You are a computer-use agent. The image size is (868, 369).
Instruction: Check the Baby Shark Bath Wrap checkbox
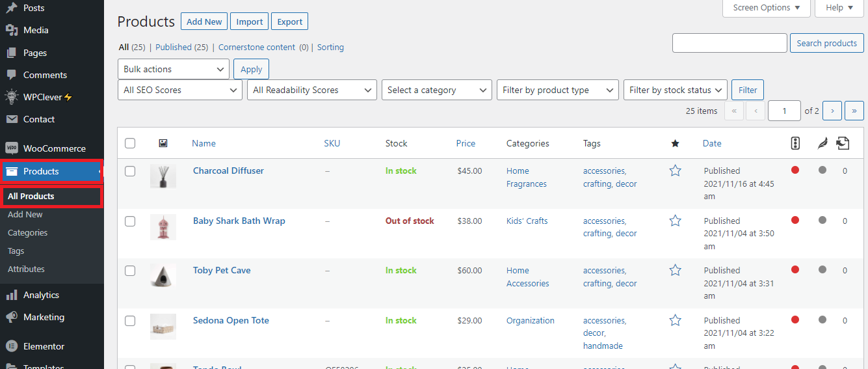pyautogui.click(x=130, y=221)
